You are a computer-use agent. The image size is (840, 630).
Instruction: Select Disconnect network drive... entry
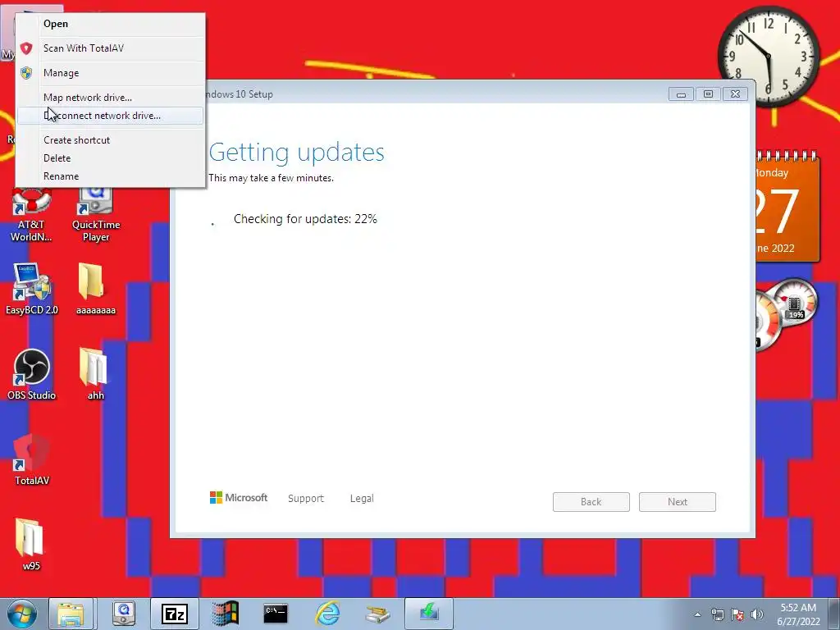pos(110,116)
